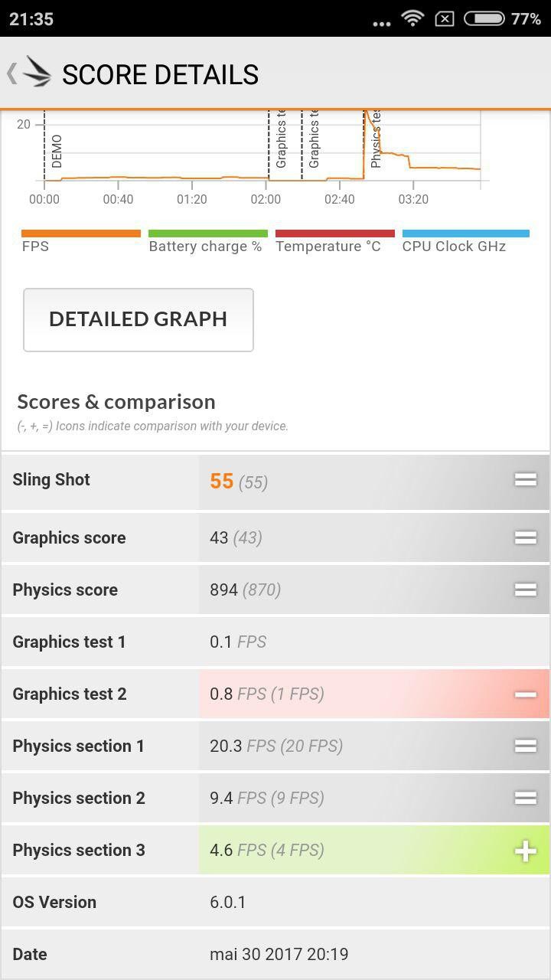Click the FPS graph at the 02:40 mark
551x980 pixels.
pyautogui.click(x=340, y=179)
